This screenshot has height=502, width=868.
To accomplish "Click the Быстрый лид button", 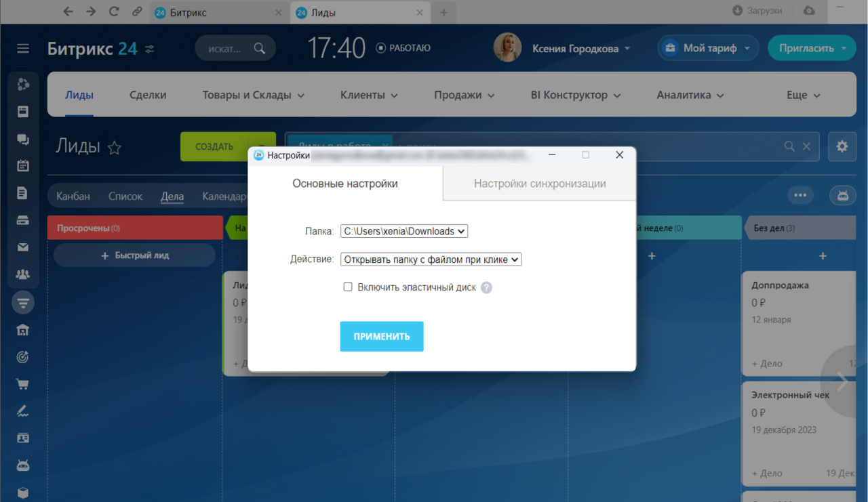I will (134, 255).
